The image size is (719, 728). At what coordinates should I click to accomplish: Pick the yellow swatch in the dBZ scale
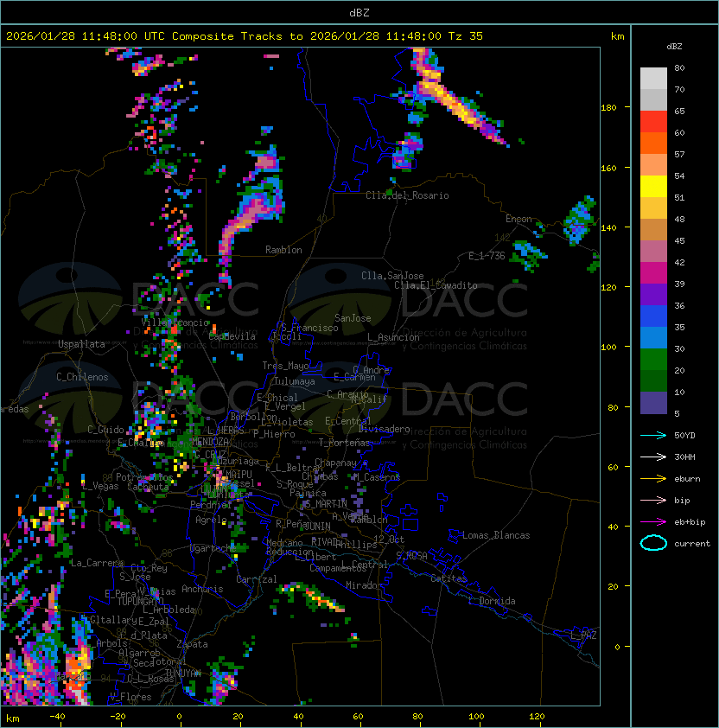tap(653, 187)
